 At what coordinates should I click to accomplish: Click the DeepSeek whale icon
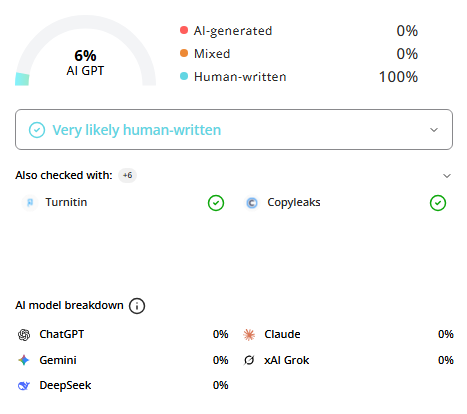pyautogui.click(x=24, y=386)
